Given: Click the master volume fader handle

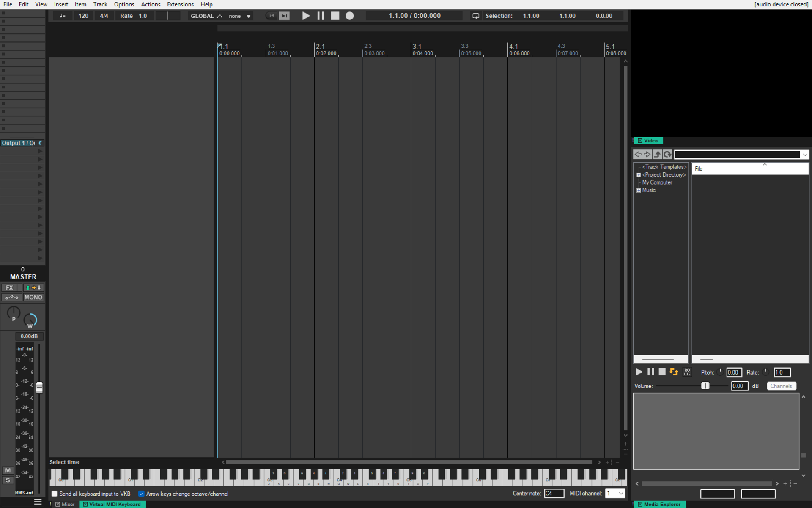Looking at the screenshot, I should [x=39, y=388].
